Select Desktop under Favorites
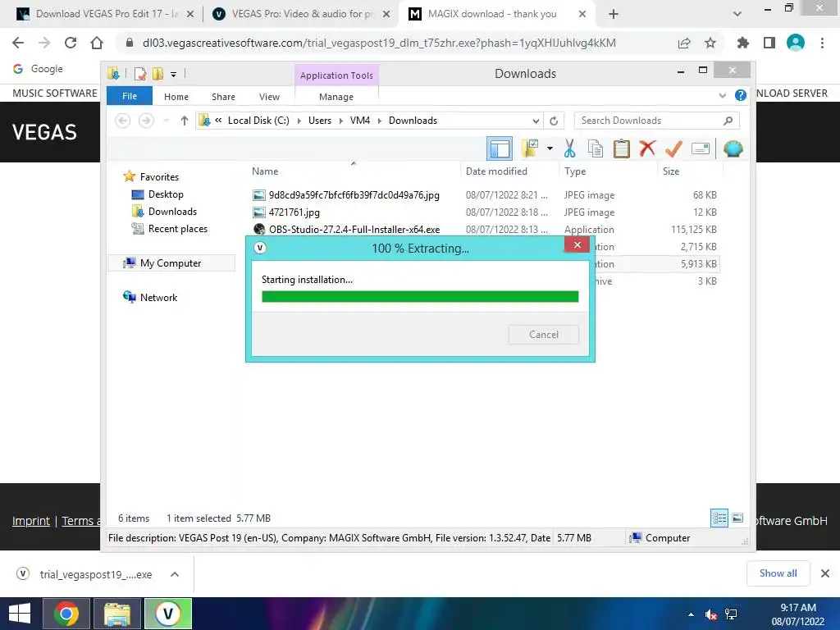840x630 pixels. point(166,194)
